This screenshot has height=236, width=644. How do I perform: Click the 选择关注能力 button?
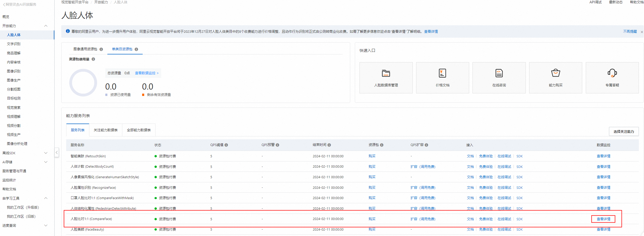tap(624, 132)
